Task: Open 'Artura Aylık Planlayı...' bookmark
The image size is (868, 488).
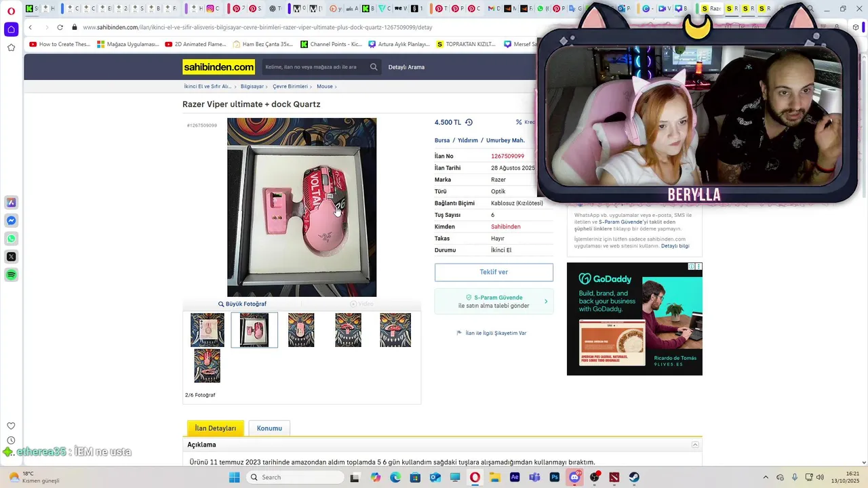Action: click(399, 44)
